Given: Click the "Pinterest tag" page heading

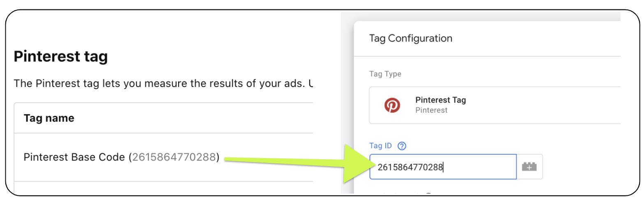Looking at the screenshot, I should tap(60, 57).
